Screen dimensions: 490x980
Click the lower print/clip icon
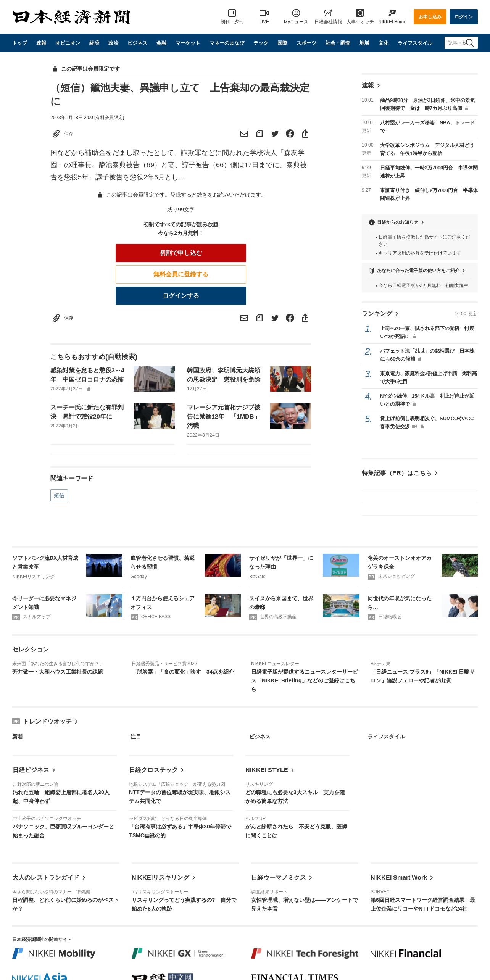(x=260, y=318)
